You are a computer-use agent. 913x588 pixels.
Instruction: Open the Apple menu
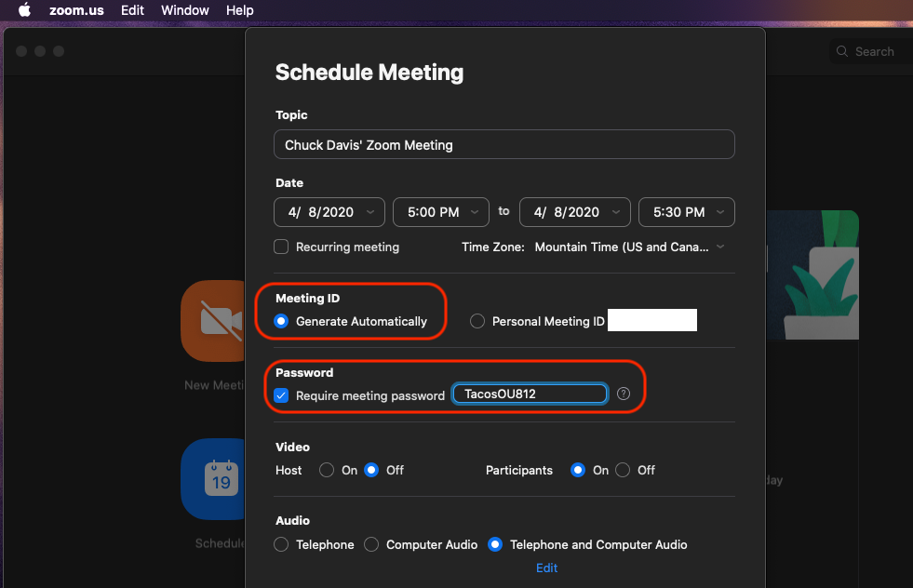pyautogui.click(x=24, y=10)
